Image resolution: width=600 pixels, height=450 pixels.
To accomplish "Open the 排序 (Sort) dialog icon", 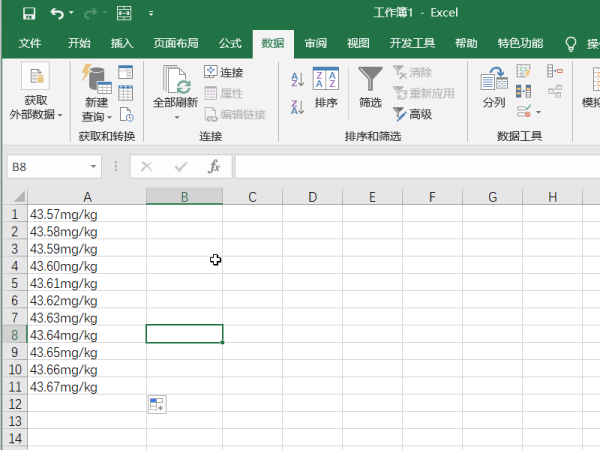I will point(326,87).
